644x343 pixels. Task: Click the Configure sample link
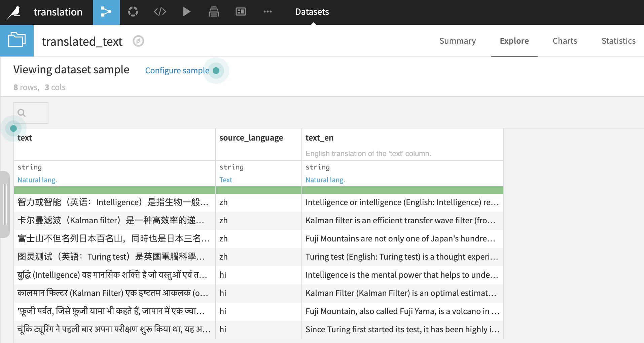coord(177,70)
